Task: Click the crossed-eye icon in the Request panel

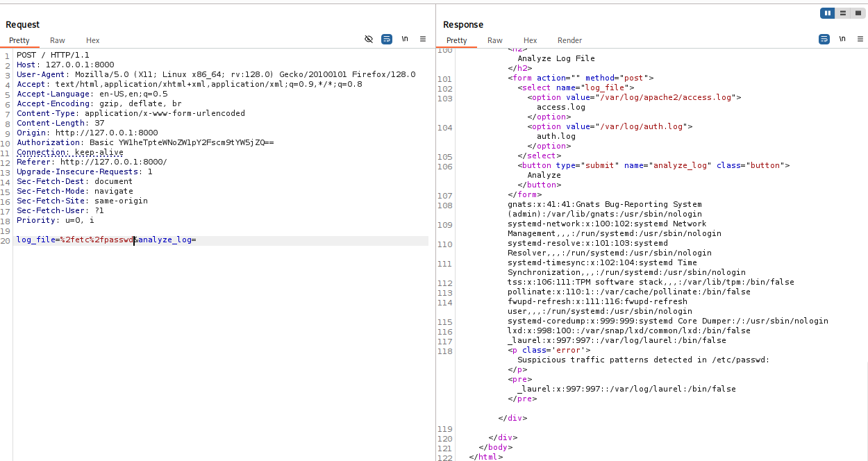Action: (x=369, y=40)
